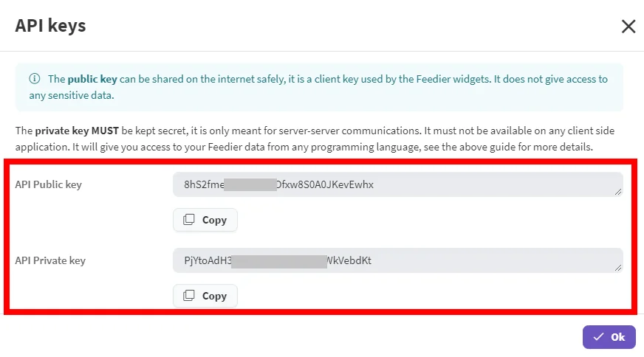644x357 pixels.
Task: Click the teal info banner about Feedier widgets
Action: pyautogui.click(x=319, y=87)
